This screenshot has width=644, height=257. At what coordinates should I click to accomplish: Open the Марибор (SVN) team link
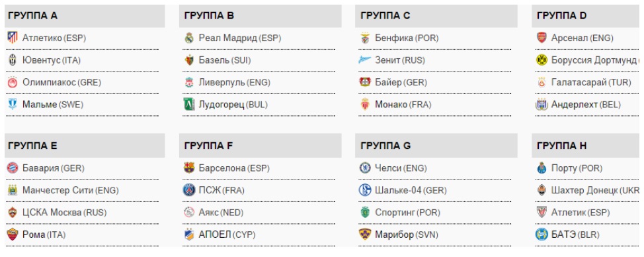click(x=407, y=234)
